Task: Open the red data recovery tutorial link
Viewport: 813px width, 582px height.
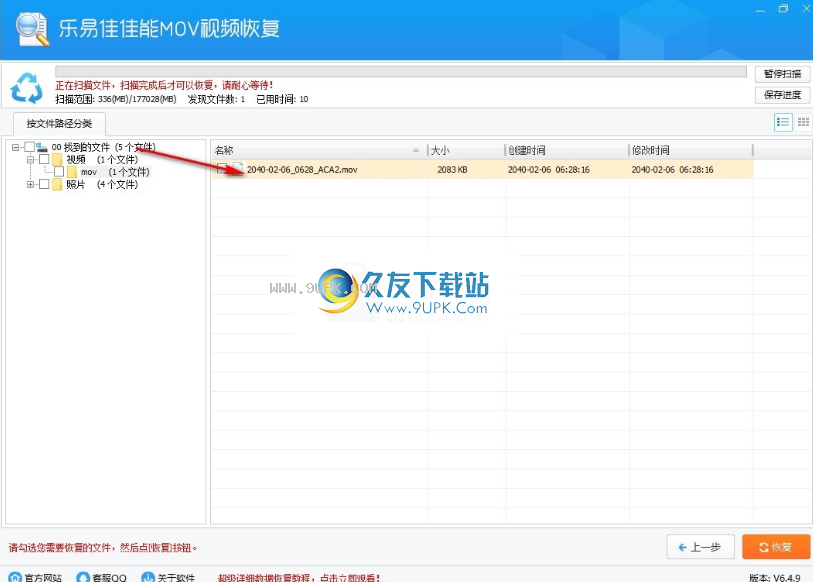Action: pyautogui.click(x=299, y=577)
